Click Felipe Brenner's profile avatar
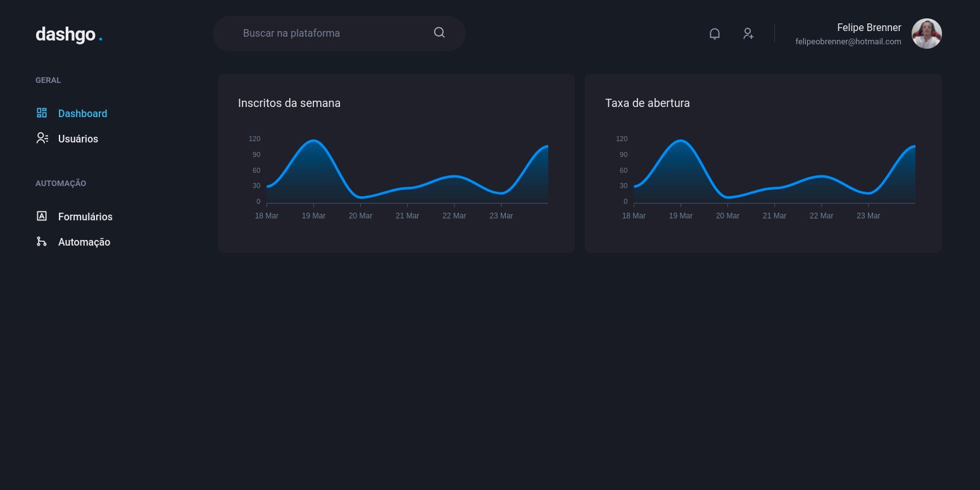The image size is (980, 490). (x=926, y=33)
